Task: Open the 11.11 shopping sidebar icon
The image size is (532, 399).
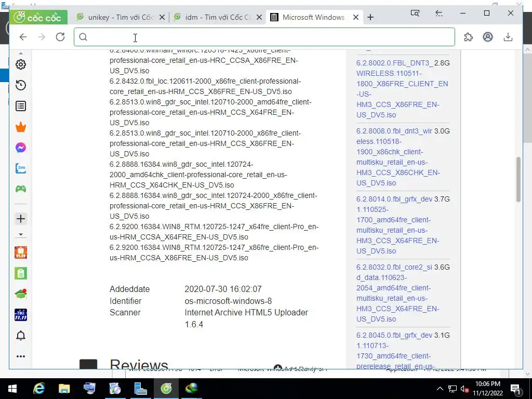Action: point(21,252)
